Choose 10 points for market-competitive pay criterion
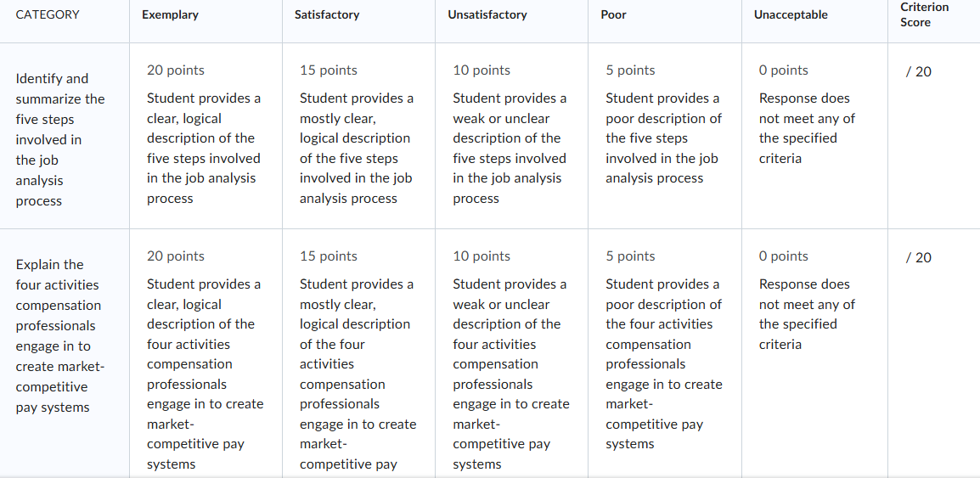 pos(482,256)
